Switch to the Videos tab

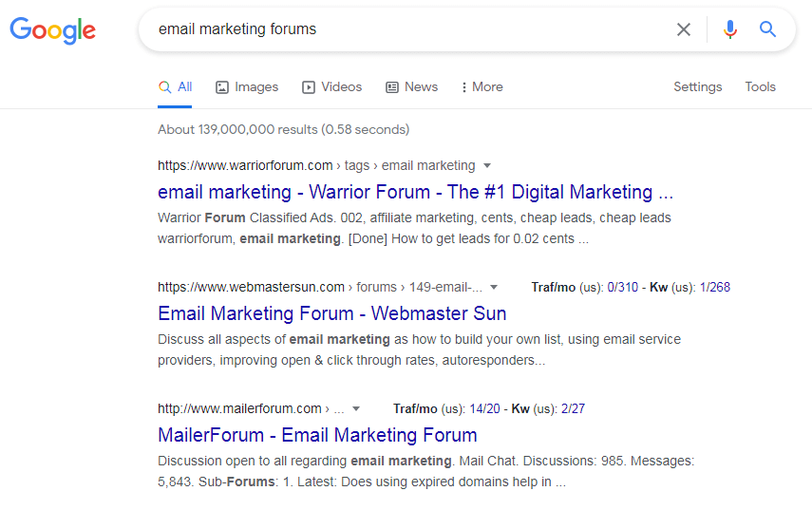pyautogui.click(x=332, y=87)
